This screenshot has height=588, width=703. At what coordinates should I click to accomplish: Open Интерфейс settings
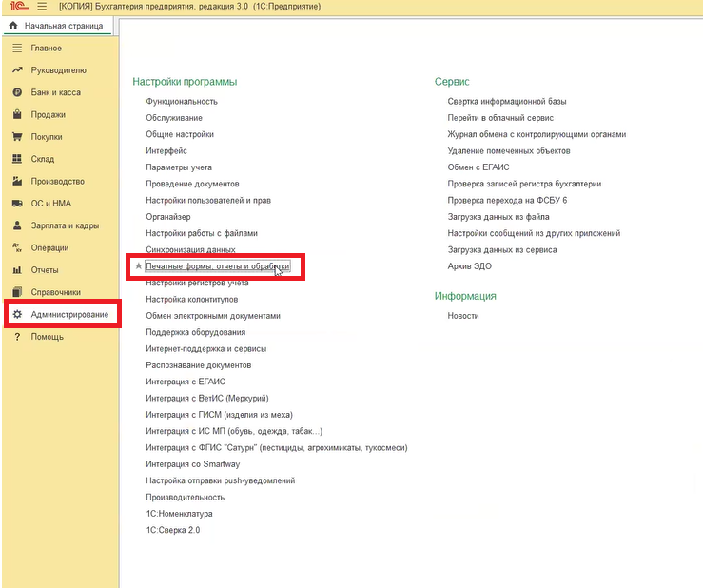pos(166,150)
